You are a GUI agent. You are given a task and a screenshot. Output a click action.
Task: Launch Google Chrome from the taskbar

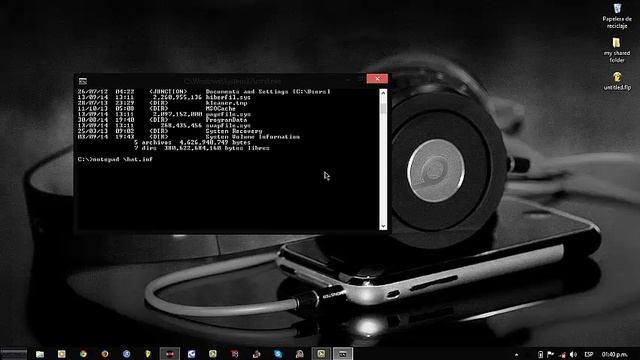coord(83,354)
